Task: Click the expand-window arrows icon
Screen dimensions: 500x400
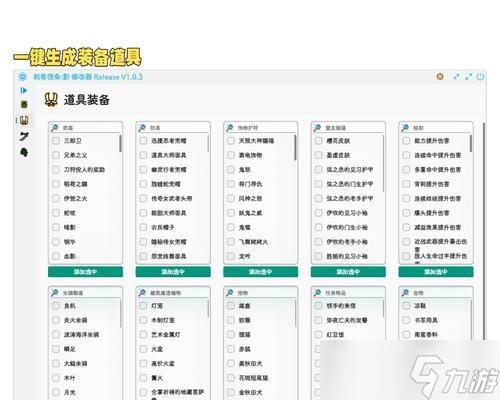Action: click(x=469, y=77)
